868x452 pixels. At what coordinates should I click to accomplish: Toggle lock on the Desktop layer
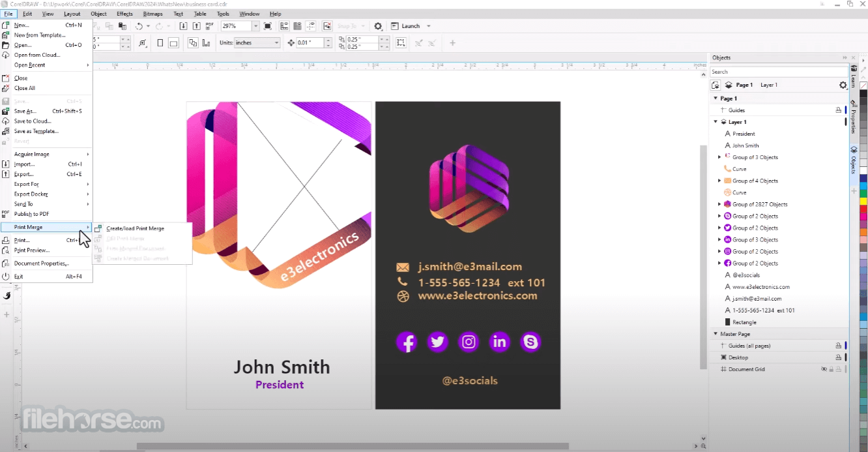point(839,357)
